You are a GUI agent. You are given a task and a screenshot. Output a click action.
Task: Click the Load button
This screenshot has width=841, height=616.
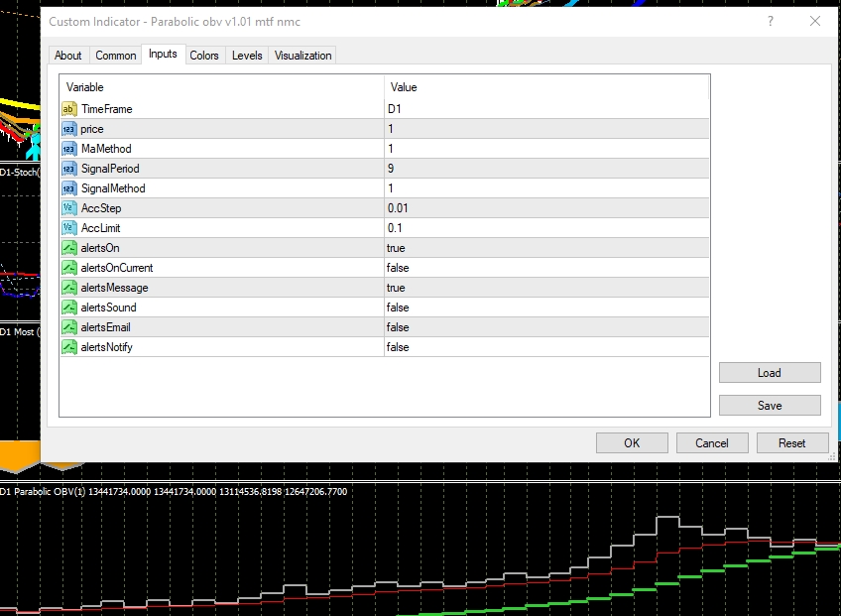point(770,373)
